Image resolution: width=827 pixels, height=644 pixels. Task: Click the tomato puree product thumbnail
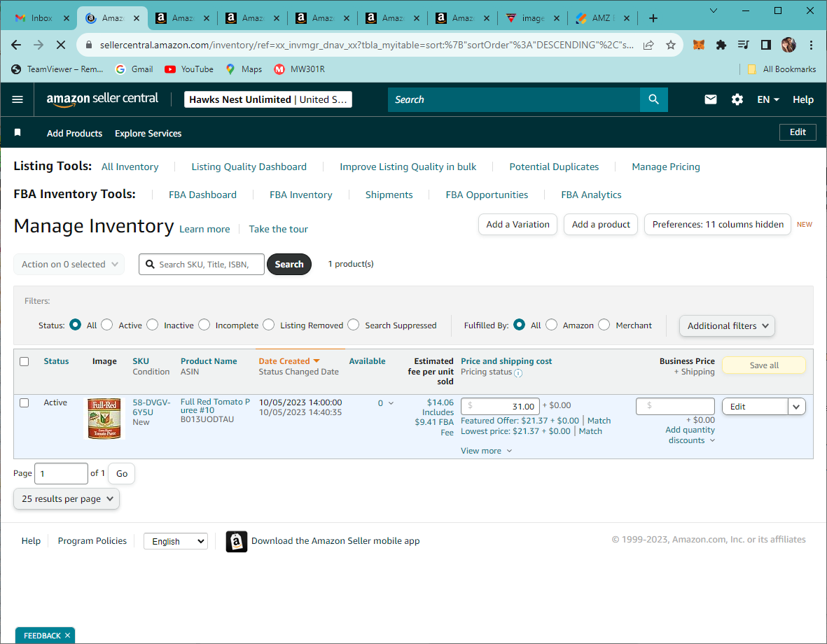tap(104, 419)
